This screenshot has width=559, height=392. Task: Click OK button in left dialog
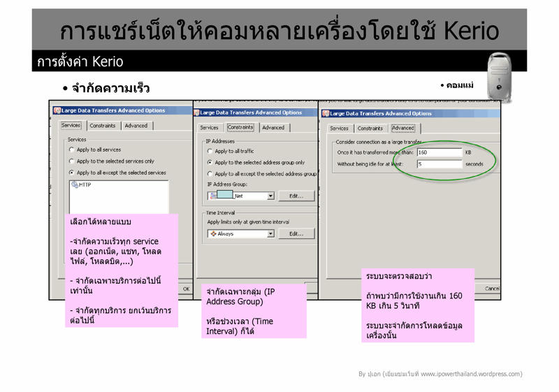point(186,289)
